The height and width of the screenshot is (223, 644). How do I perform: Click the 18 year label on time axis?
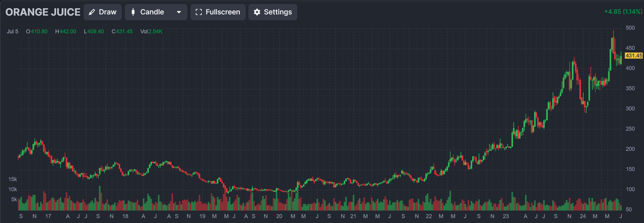pyautogui.click(x=125, y=216)
